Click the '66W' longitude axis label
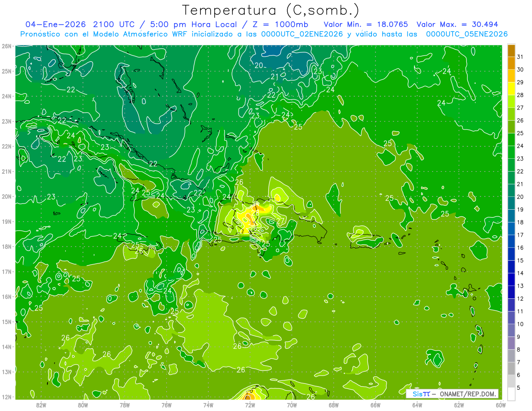This screenshot has width=532, height=411. 375,404
